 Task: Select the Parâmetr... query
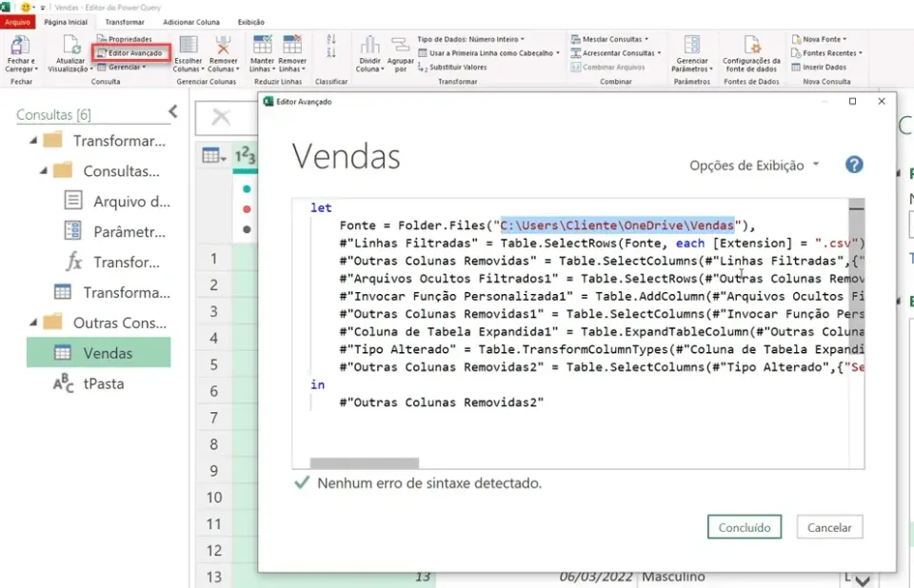[115, 231]
